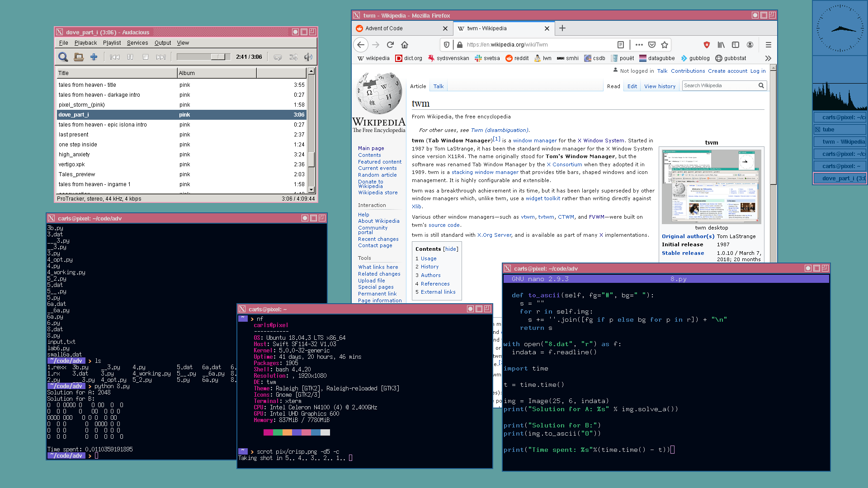Click the volume speaker icon in Audacious
868x488 pixels.
click(308, 57)
